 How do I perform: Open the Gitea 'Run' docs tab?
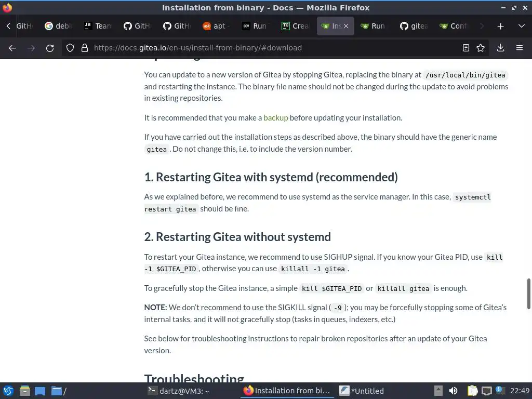(374, 26)
